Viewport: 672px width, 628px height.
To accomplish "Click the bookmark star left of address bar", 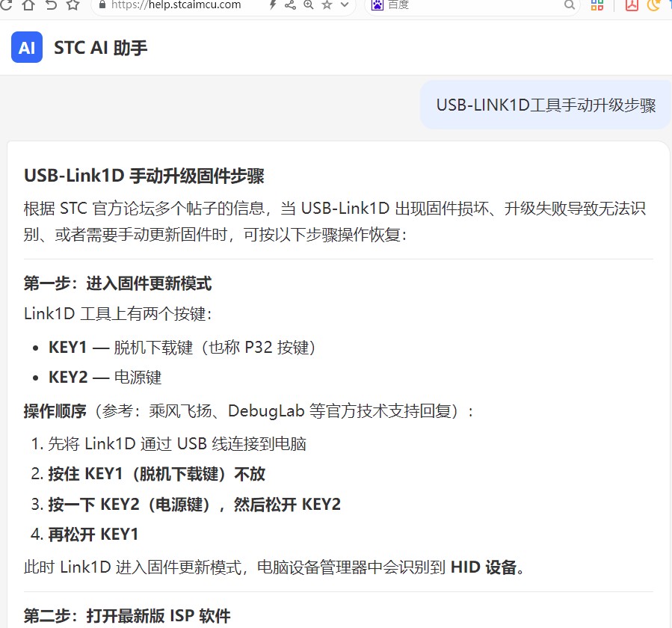I will pyautogui.click(x=73, y=4).
